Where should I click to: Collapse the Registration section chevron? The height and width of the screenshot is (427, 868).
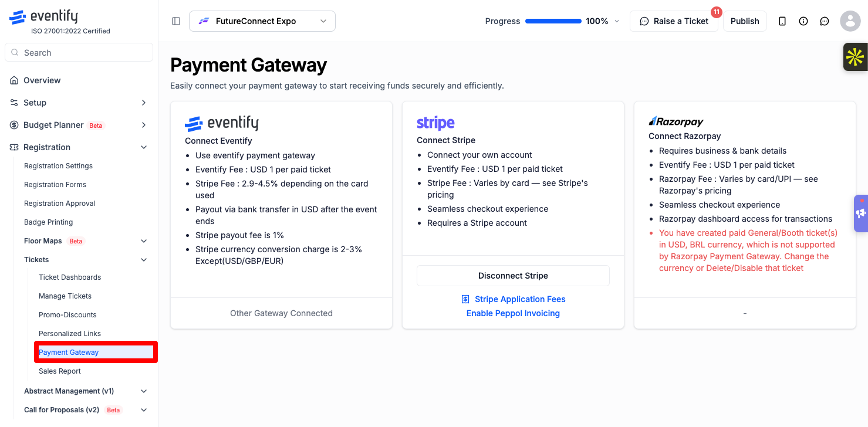(x=144, y=147)
